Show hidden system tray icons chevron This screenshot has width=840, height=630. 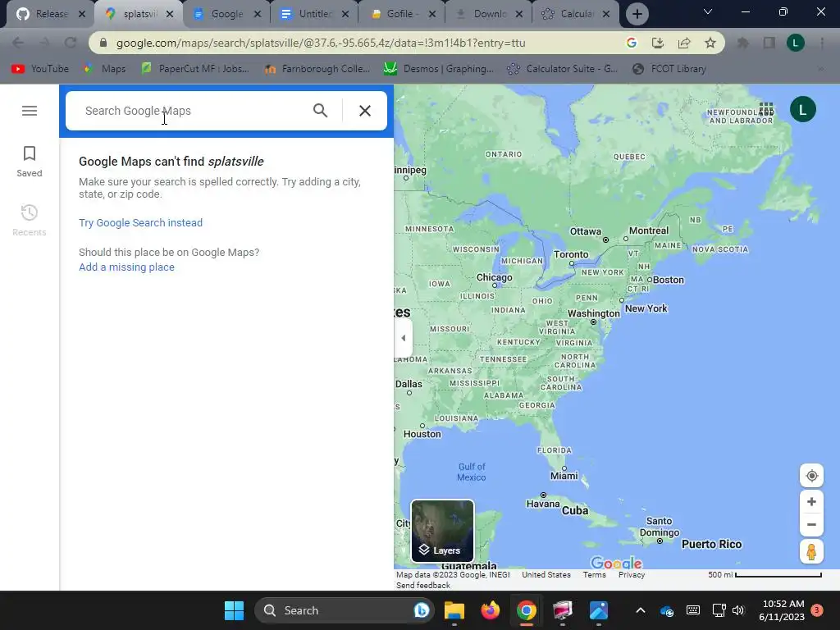pyautogui.click(x=640, y=610)
